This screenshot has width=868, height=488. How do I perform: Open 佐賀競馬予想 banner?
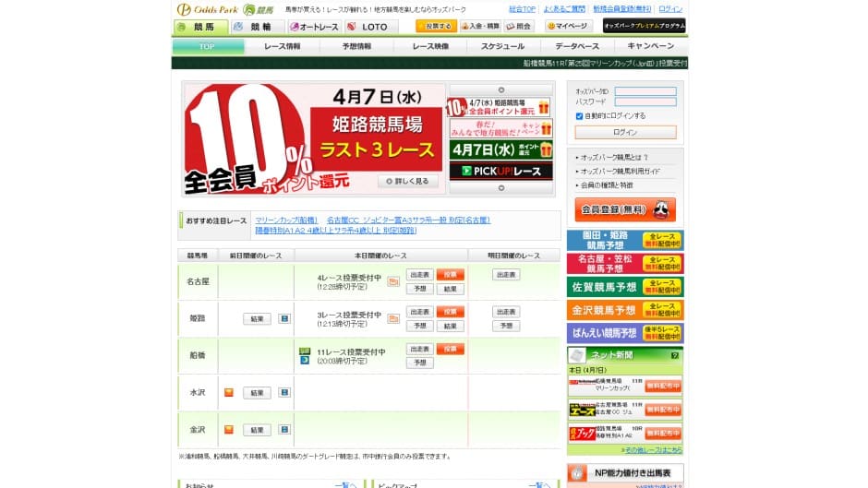point(625,287)
